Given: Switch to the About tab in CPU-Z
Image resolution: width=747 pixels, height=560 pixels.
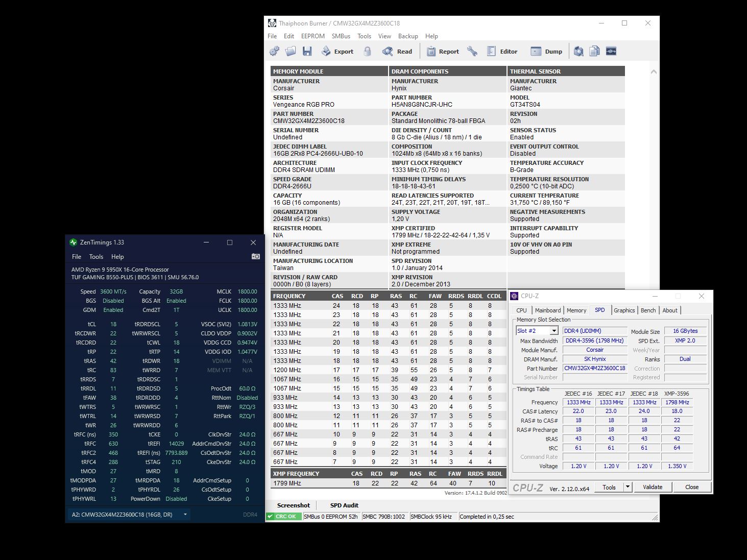Looking at the screenshot, I should coord(670,310).
